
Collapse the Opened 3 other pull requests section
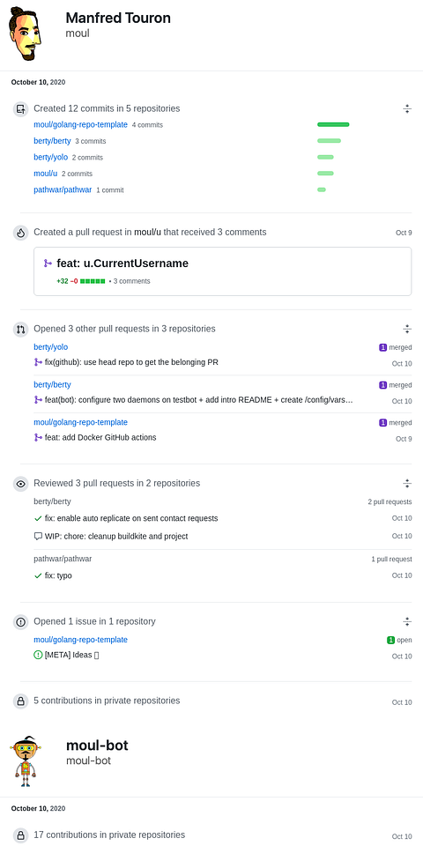(407, 330)
